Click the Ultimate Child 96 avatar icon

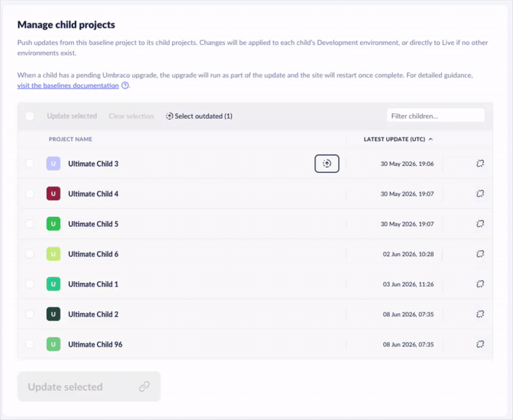[x=53, y=344]
